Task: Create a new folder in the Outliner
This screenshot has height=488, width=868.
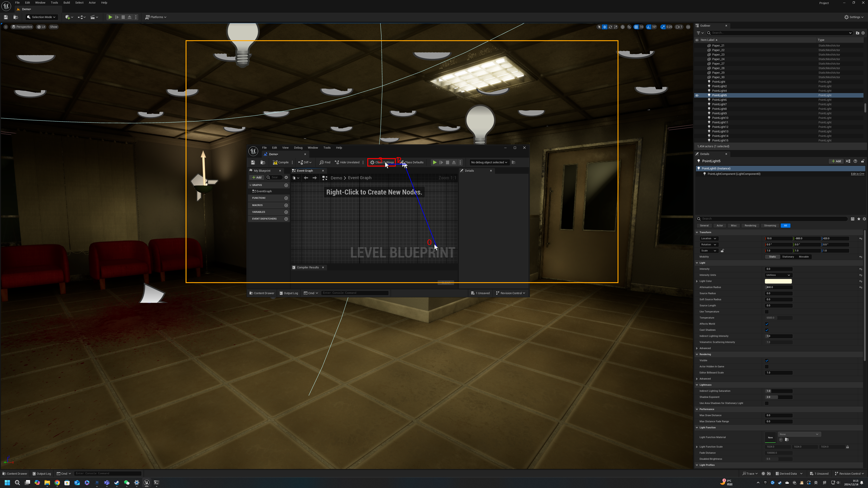Action: tap(858, 33)
